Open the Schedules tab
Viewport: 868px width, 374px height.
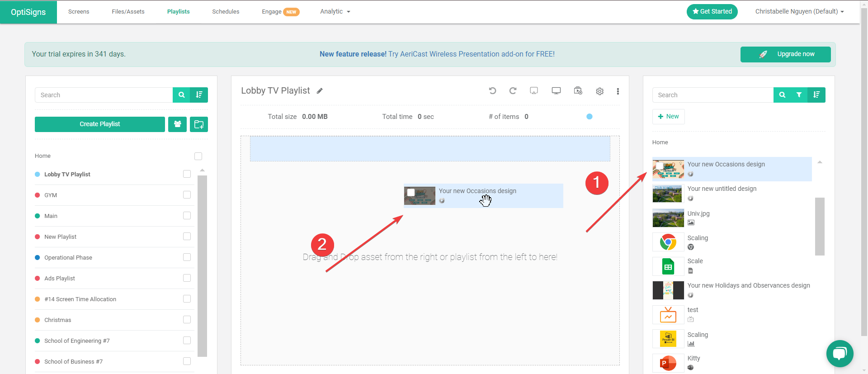point(226,12)
